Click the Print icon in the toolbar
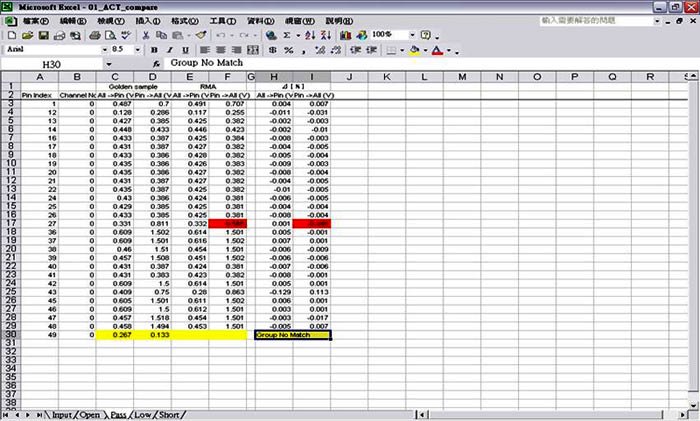Image resolution: width=700 pixels, height=421 pixels. click(x=95, y=35)
